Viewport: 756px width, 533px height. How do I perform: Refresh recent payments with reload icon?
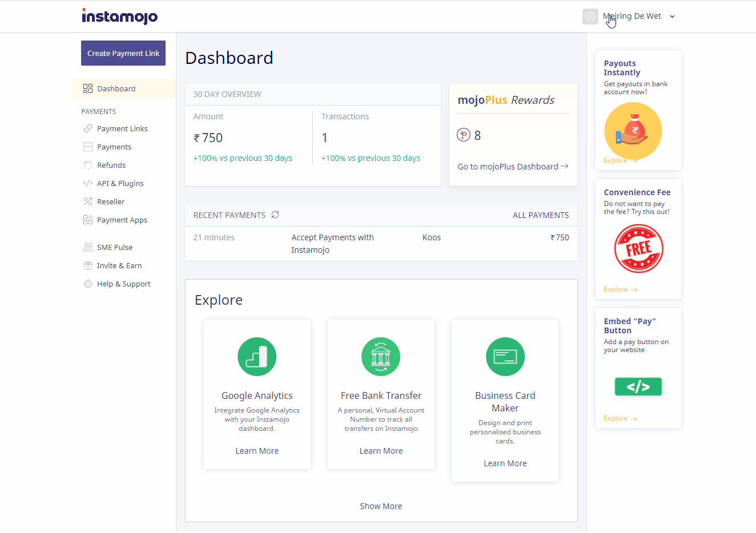click(275, 215)
